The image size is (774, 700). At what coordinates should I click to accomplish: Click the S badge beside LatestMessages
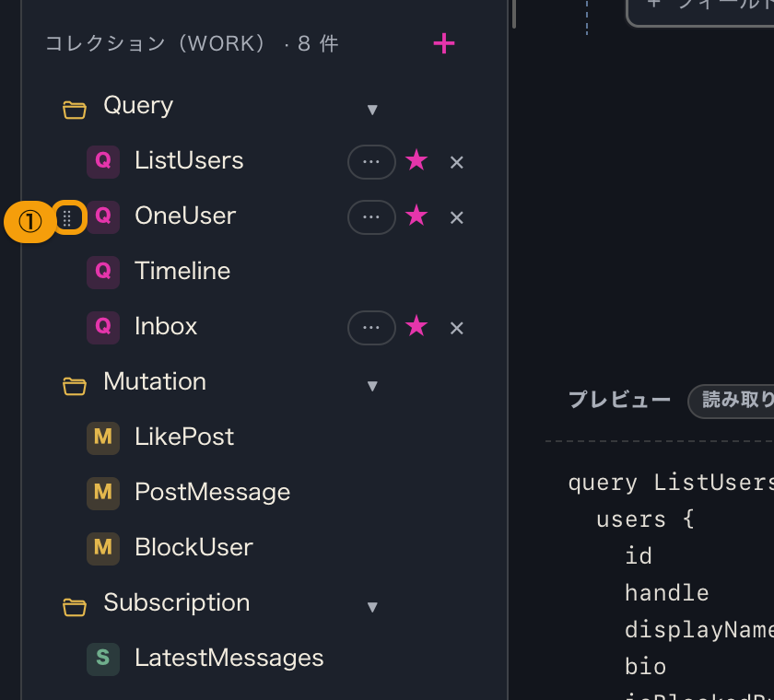pos(103,659)
